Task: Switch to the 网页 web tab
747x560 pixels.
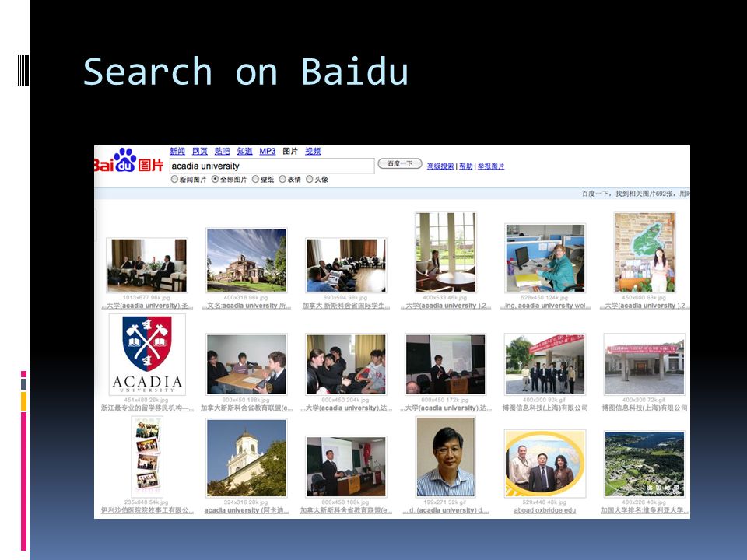Action: [x=200, y=151]
